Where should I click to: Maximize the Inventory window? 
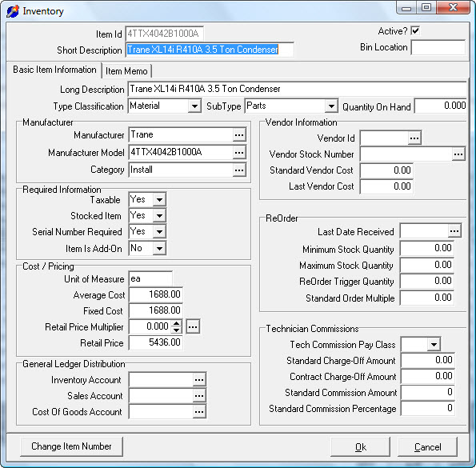[x=426, y=8]
